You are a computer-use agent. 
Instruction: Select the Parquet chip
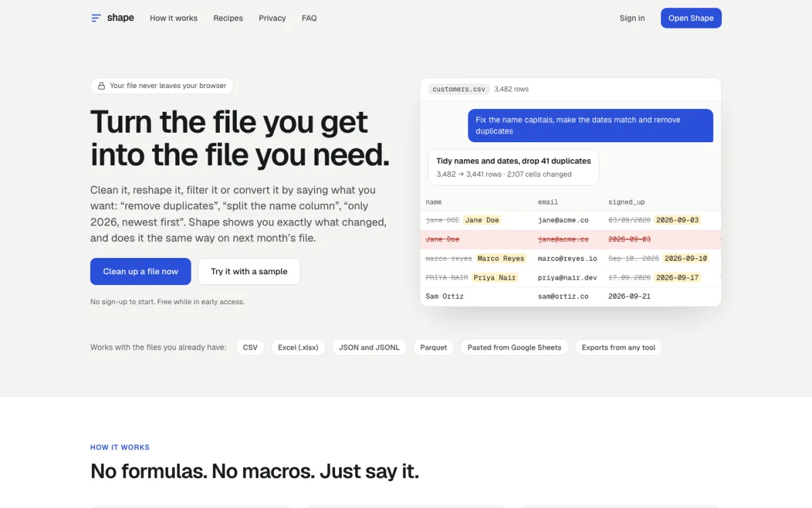[x=434, y=347]
